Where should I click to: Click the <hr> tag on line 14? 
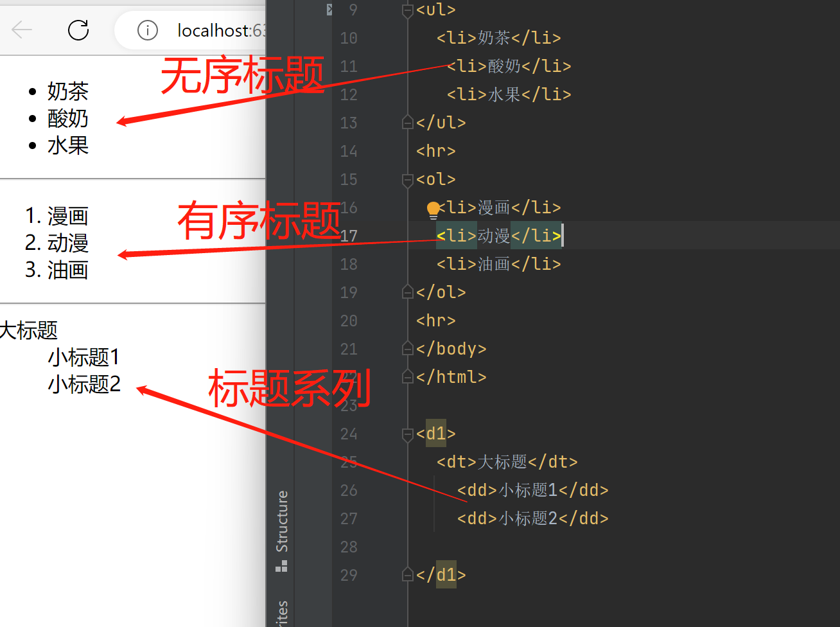tap(436, 151)
